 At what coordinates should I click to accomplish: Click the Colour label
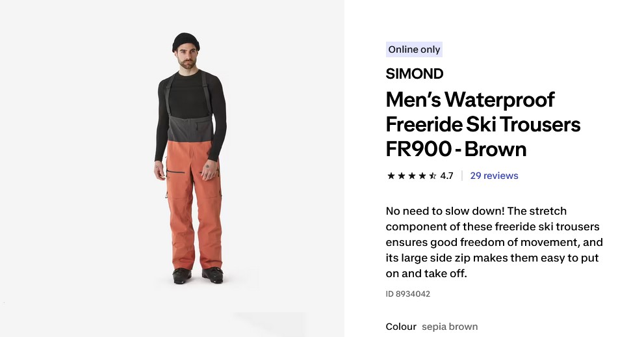click(x=401, y=327)
